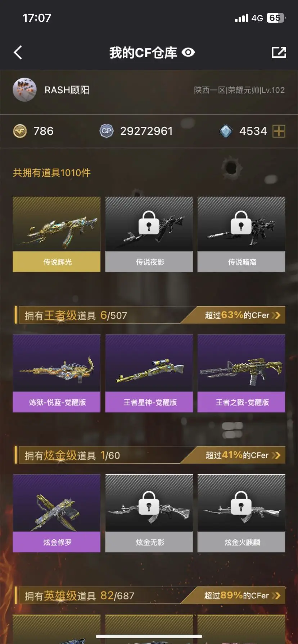Tap the CF coin icon

20,131
